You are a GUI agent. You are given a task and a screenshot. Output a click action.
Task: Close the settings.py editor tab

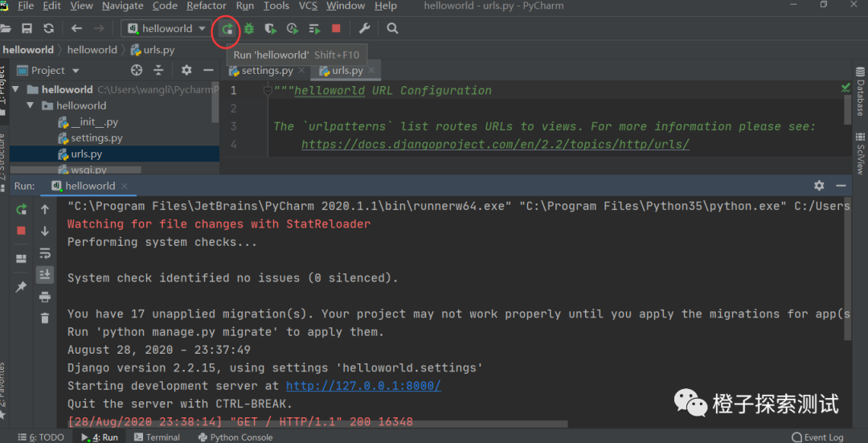coord(301,70)
